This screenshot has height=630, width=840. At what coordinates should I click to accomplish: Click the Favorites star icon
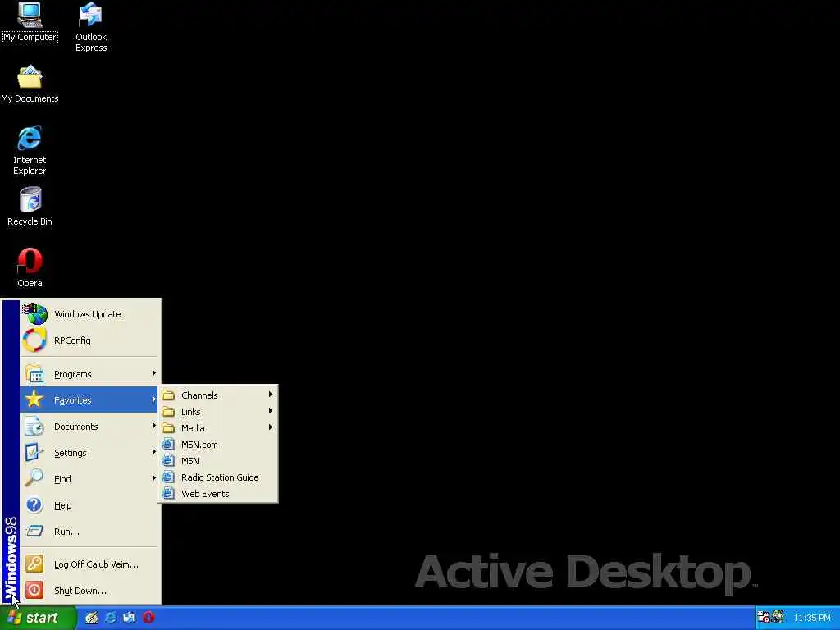click(34, 399)
